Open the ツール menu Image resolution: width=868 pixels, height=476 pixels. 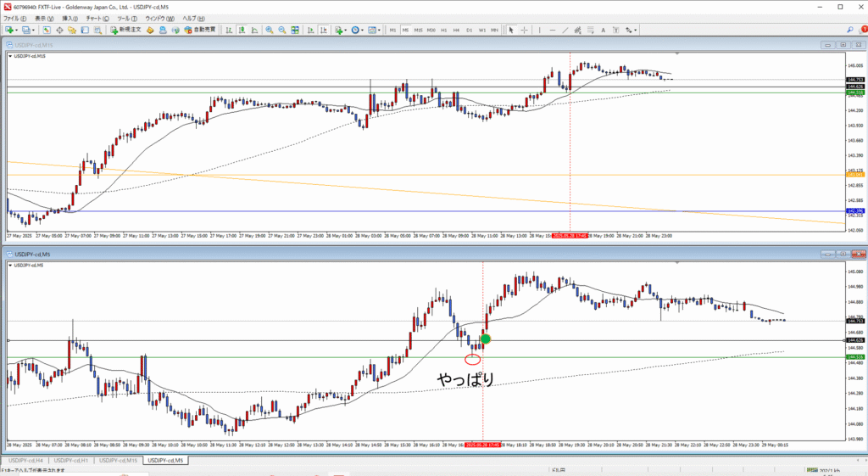127,19
